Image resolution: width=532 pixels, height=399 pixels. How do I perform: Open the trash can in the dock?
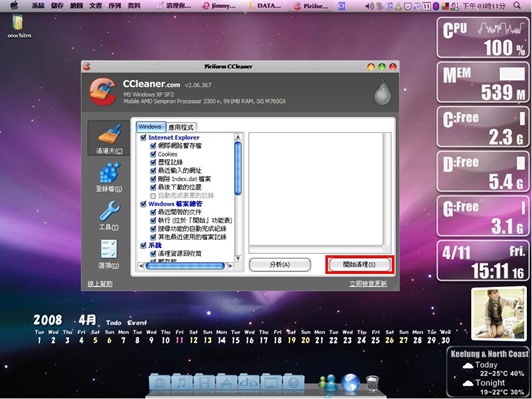click(373, 383)
